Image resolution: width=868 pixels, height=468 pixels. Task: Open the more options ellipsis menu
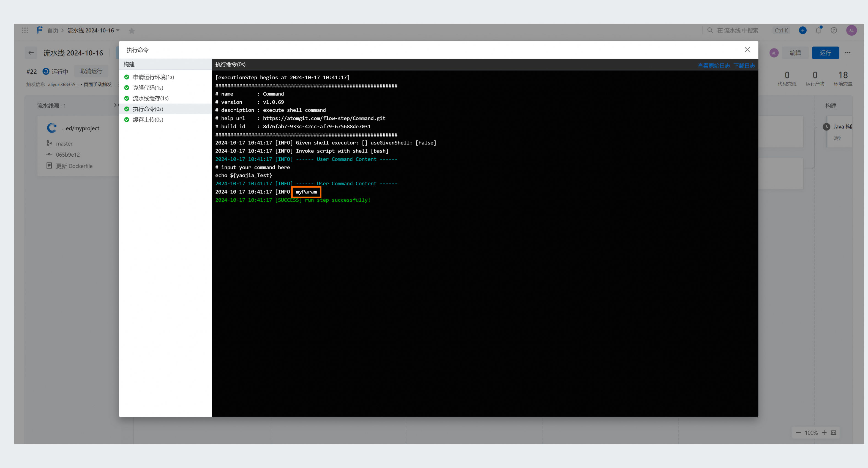coord(848,53)
